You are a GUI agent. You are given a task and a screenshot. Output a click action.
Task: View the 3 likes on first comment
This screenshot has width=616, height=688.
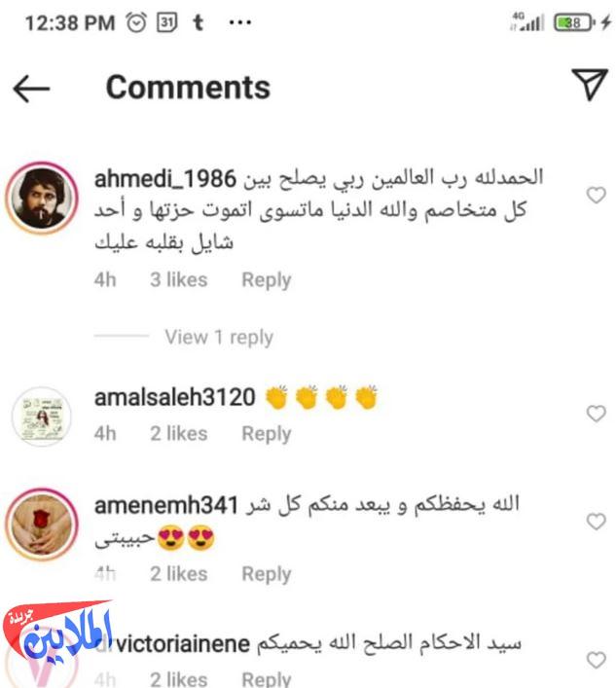pos(178,280)
